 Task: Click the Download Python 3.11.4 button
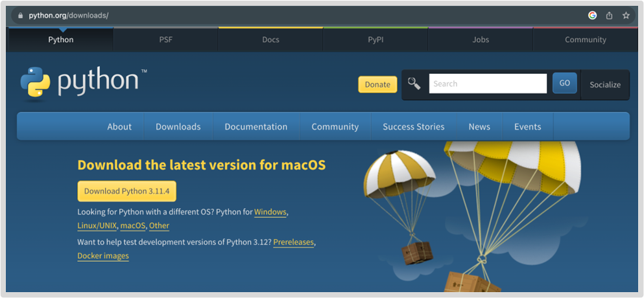pyautogui.click(x=127, y=191)
